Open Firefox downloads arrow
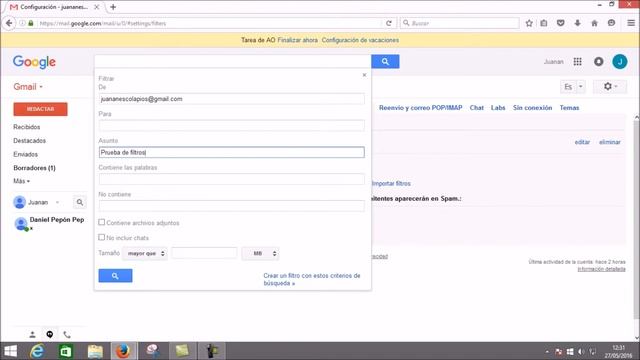Image resolution: width=640 pixels, height=360 pixels. click(577, 23)
